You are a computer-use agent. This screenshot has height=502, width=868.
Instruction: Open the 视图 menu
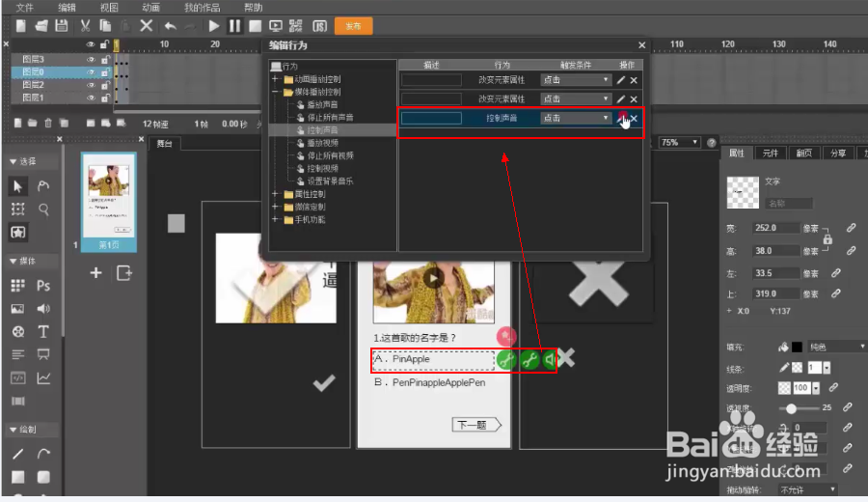[x=109, y=7]
